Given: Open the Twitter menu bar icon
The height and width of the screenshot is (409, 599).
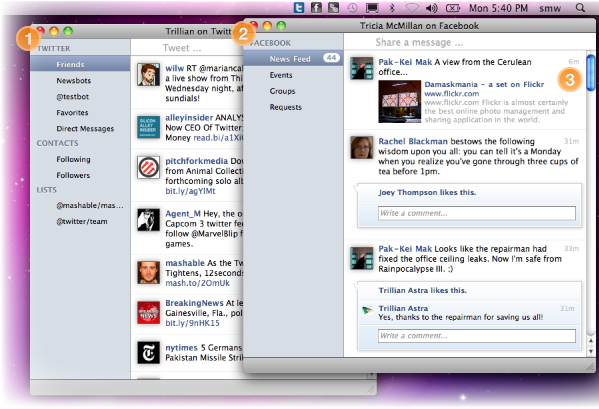Looking at the screenshot, I should click(299, 7).
